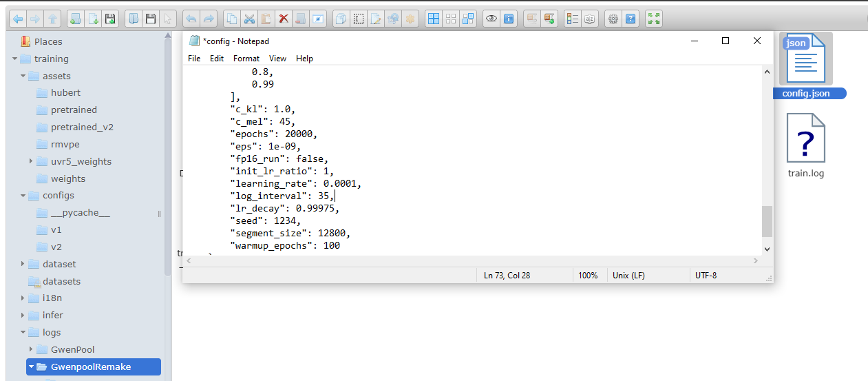Image resolution: width=868 pixels, height=381 pixels.
Task: Create a new folder using the toolbar icon
Action: 75,19
